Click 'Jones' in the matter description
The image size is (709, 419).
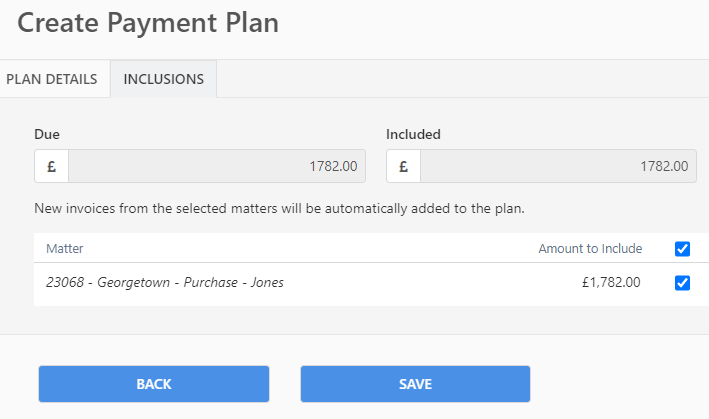coord(267,282)
